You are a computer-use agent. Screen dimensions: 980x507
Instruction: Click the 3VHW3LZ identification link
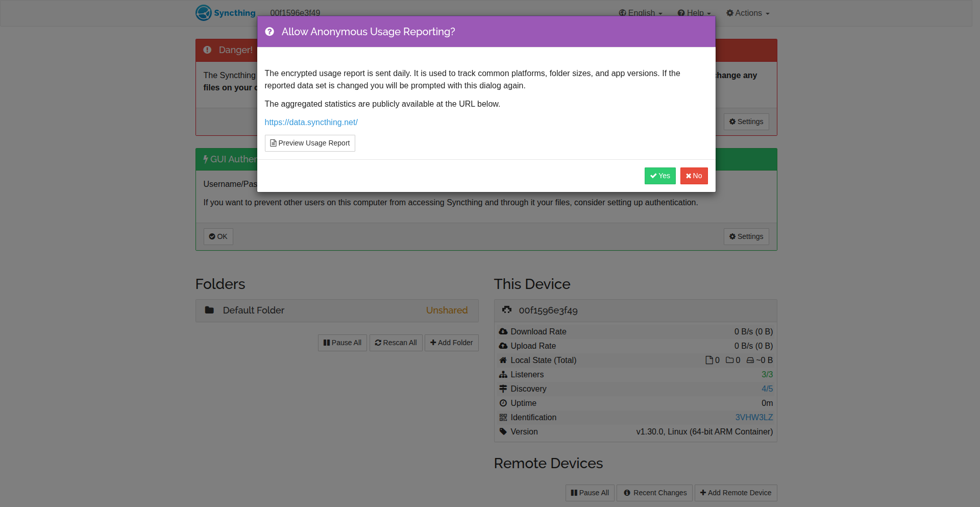[x=754, y=417]
